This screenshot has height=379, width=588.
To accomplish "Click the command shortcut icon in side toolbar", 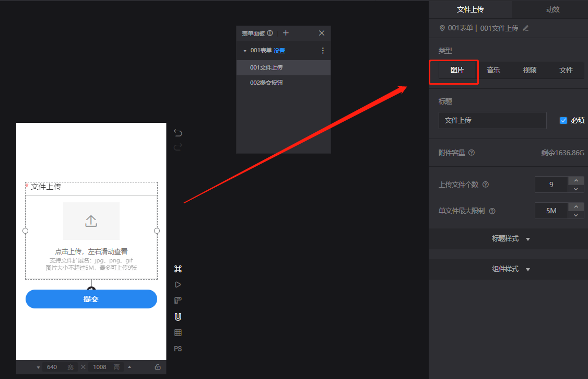I will pos(178,269).
